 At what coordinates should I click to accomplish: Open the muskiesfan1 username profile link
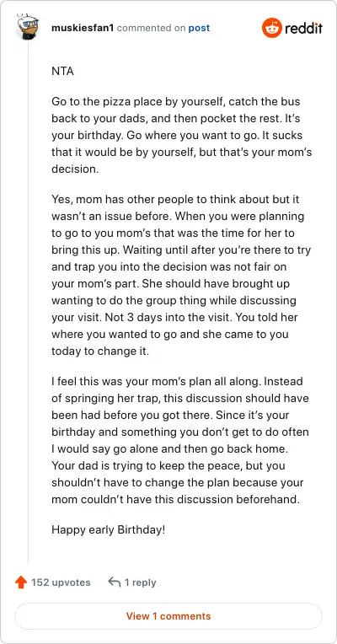83,28
